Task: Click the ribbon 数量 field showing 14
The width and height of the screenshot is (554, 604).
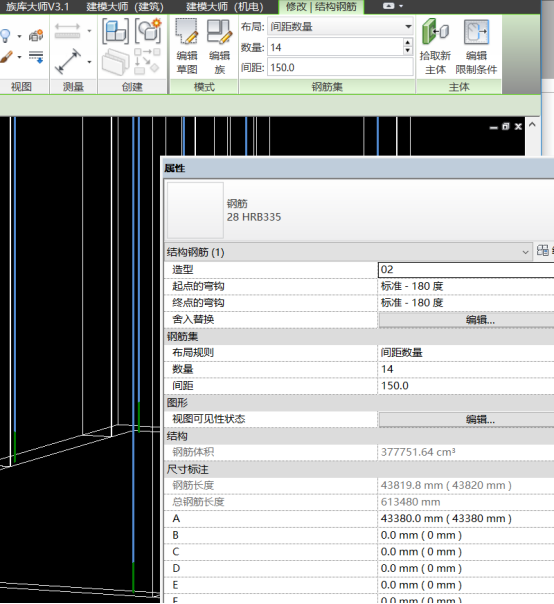Action: pyautogui.click(x=335, y=47)
